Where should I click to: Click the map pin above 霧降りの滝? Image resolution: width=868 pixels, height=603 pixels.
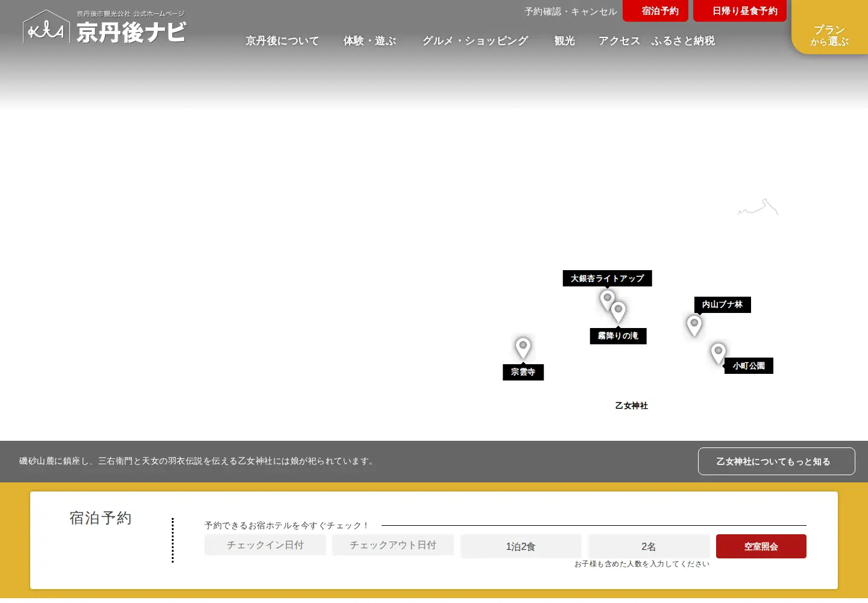click(x=618, y=312)
